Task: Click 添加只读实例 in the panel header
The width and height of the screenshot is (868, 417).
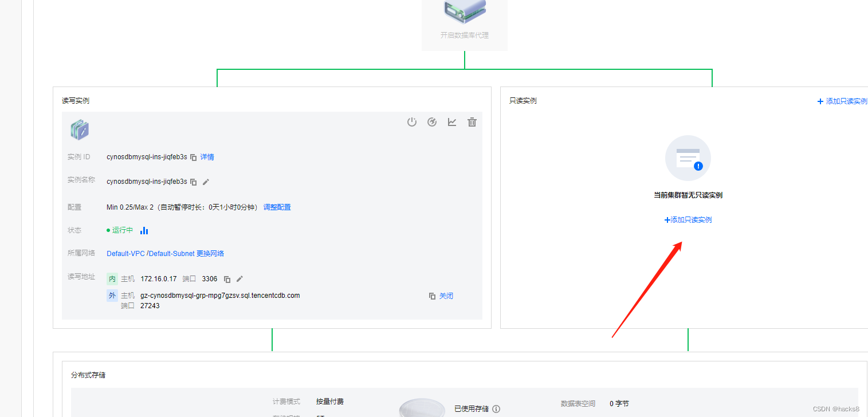Action: click(842, 101)
